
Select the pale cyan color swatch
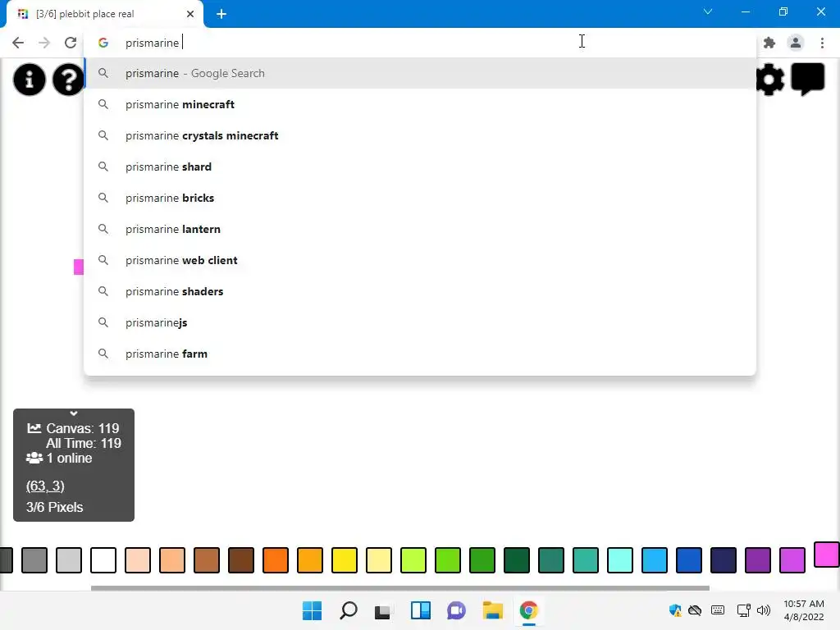620,560
